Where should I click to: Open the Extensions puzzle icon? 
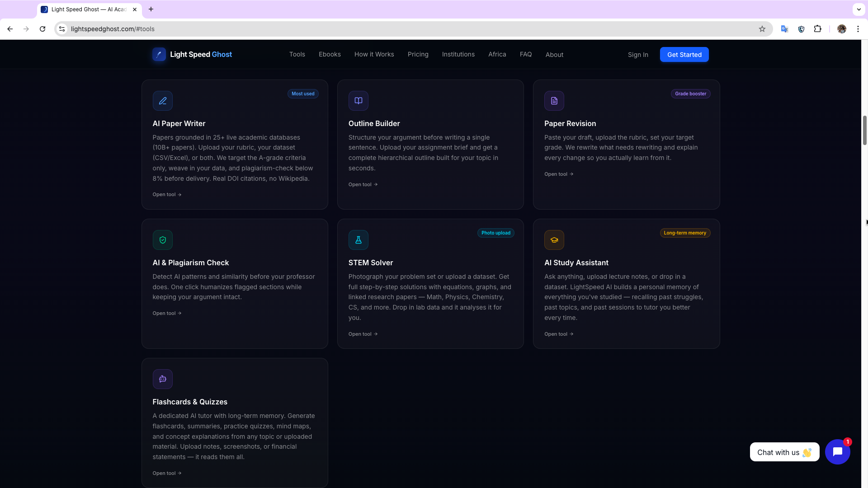click(817, 29)
